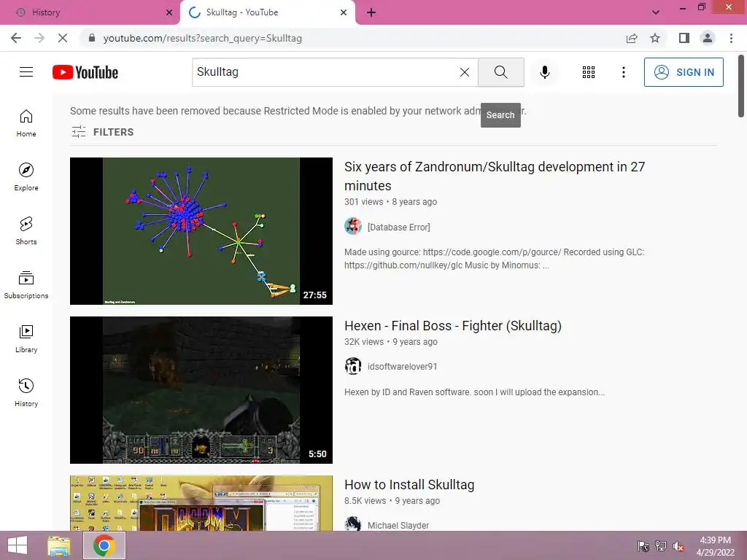This screenshot has height=560, width=747.
Task: Visit the [Database Error] channel name
Action: pos(399,227)
